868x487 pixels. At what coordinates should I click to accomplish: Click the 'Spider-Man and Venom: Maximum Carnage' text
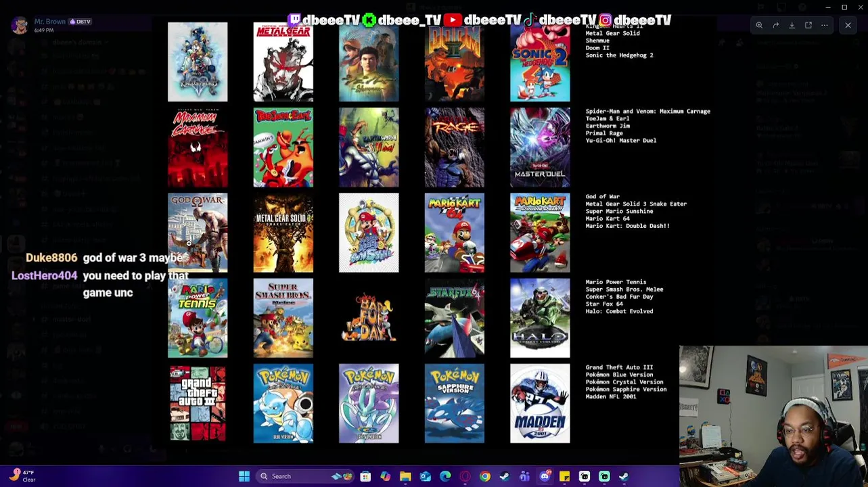pos(647,112)
